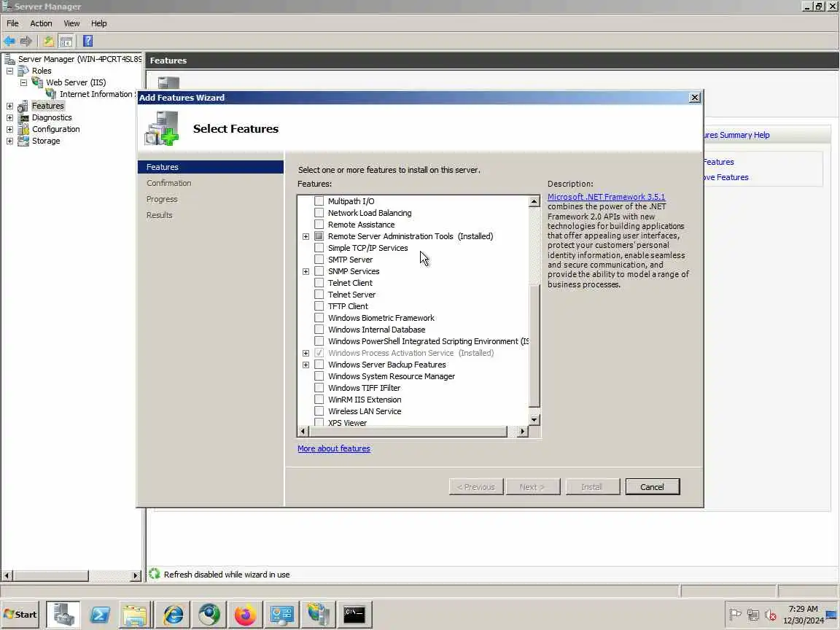The image size is (840, 630).
Task: Click right arrow of features list horizontal scrollbar
Action: (x=522, y=431)
